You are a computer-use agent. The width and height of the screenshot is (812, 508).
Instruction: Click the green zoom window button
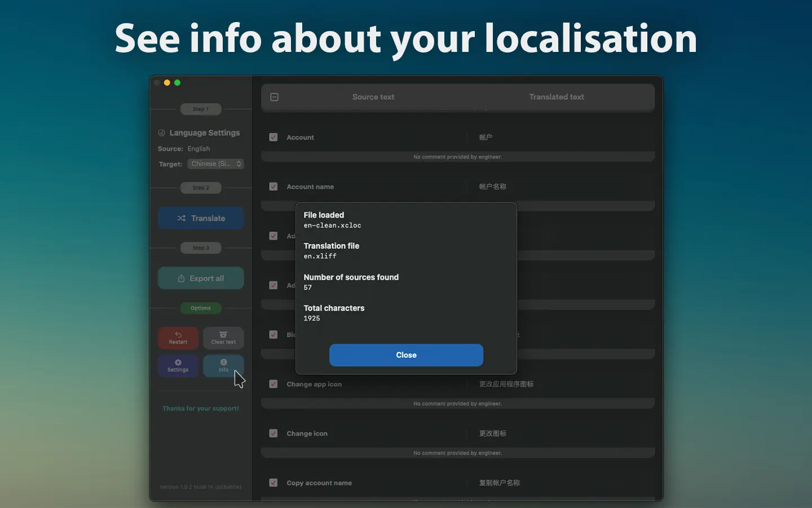click(177, 83)
